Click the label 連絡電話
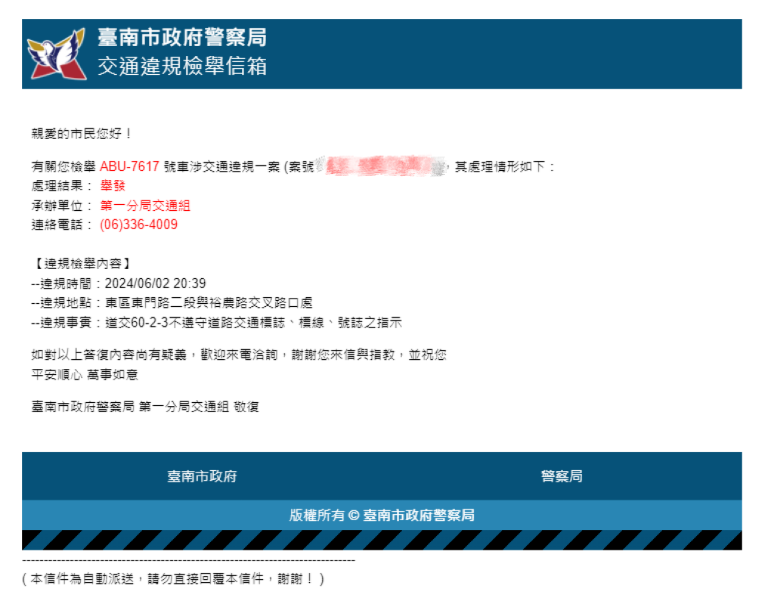 pyautogui.click(x=61, y=225)
